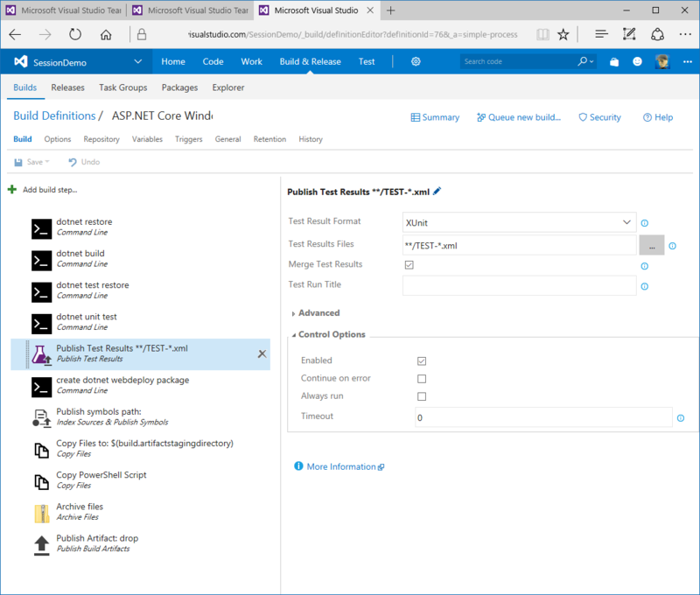Switch to the Releases tab
Screen dimensions: 700x595
pyautogui.click(x=68, y=87)
